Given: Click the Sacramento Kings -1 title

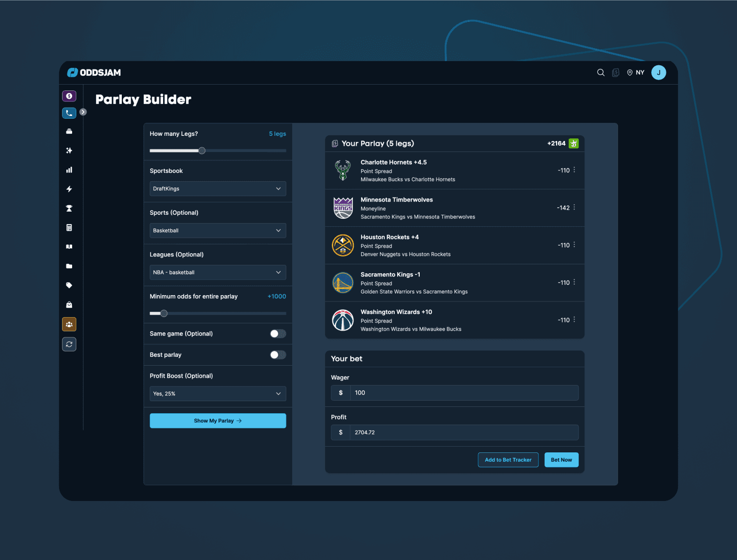Looking at the screenshot, I should [390, 274].
